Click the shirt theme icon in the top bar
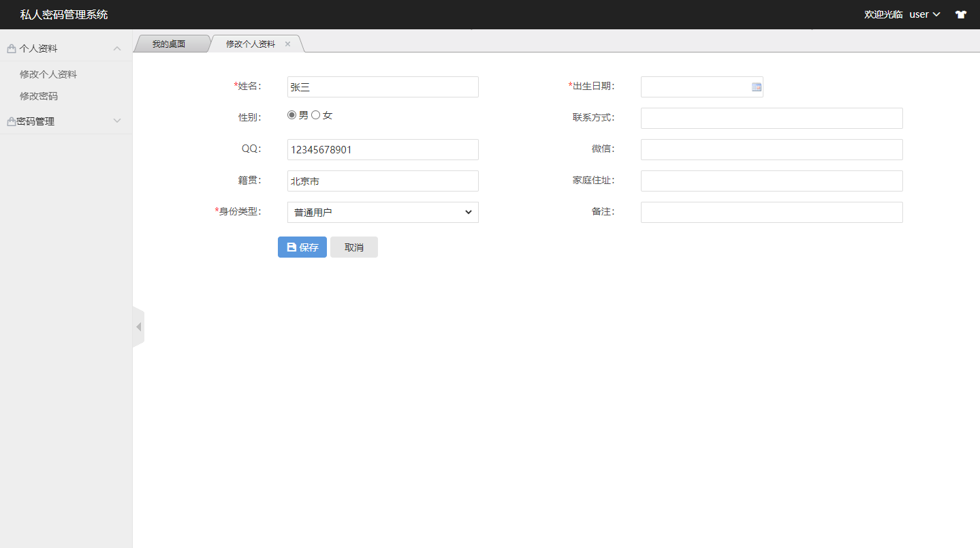Viewport: 980px width, 548px height. pyautogui.click(x=960, y=14)
